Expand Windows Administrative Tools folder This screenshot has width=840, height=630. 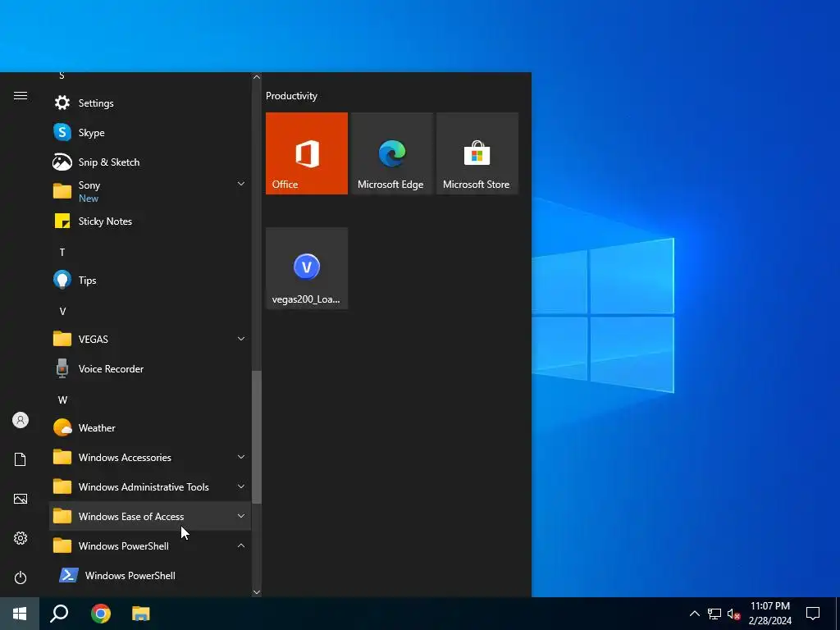tap(150, 486)
